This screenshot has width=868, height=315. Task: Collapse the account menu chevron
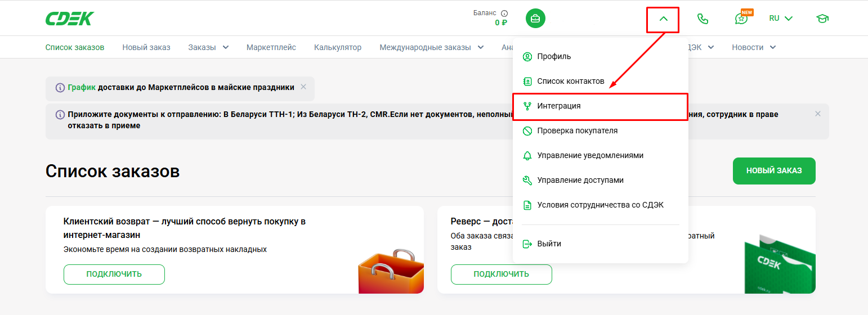click(x=663, y=19)
